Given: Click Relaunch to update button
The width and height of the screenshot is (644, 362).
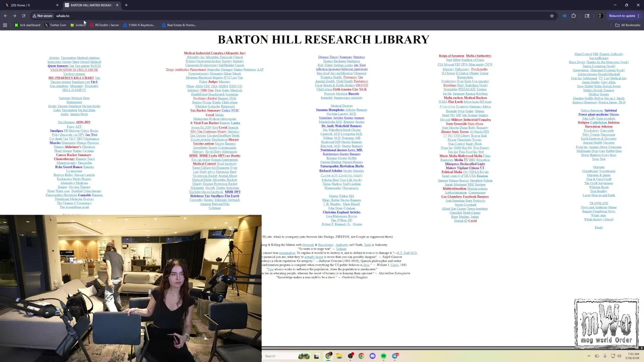Looking at the screenshot, I should (x=623, y=16).
